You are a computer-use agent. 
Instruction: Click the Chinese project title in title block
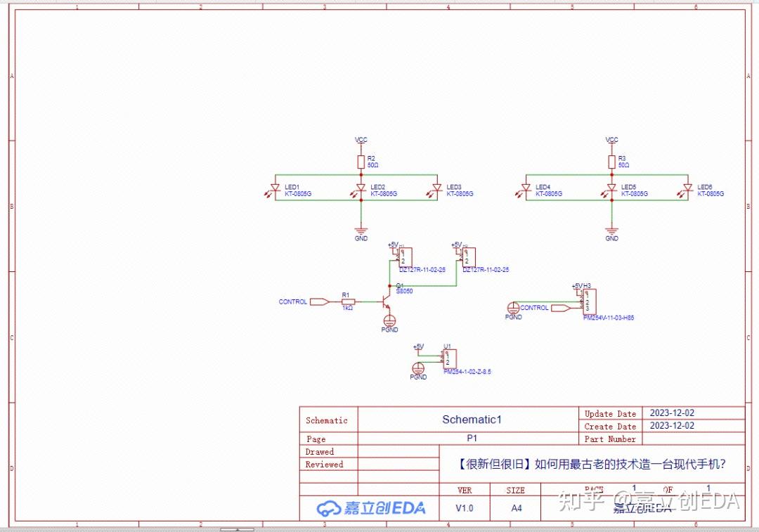pos(592,465)
